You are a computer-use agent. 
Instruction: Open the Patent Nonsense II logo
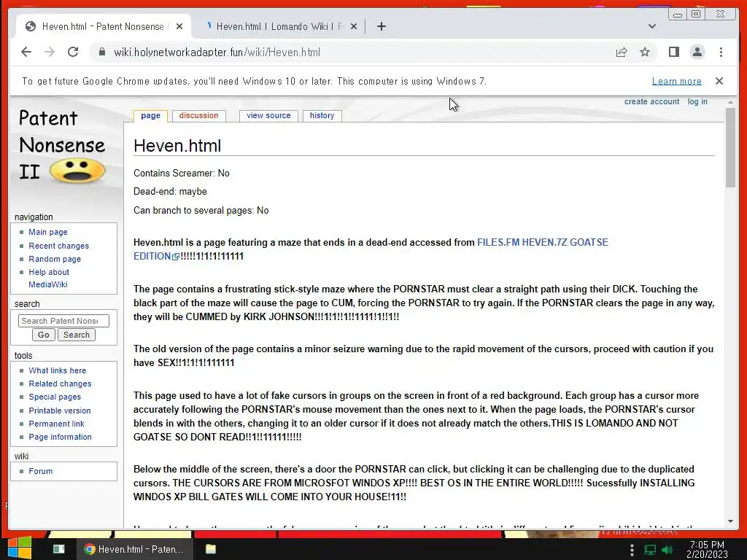pyautogui.click(x=62, y=147)
